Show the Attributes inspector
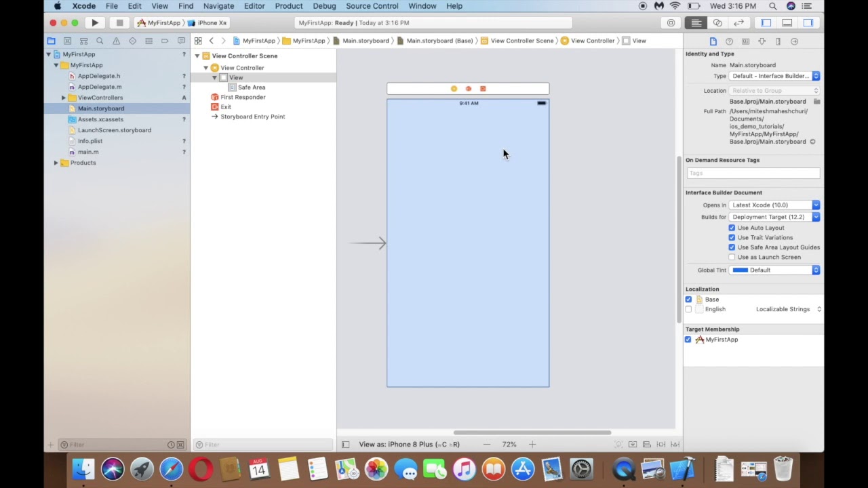Image resolution: width=868 pixels, height=488 pixels. [762, 41]
